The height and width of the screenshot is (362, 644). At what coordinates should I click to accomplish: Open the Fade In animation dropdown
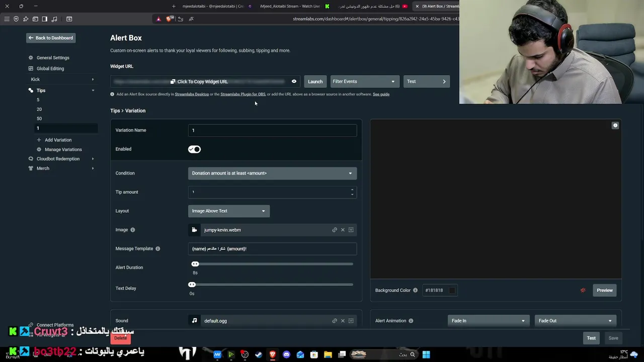488,321
